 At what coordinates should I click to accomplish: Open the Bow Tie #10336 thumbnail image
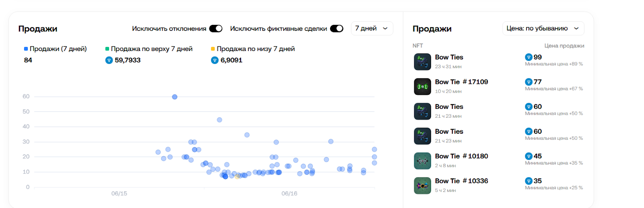pyautogui.click(x=422, y=186)
